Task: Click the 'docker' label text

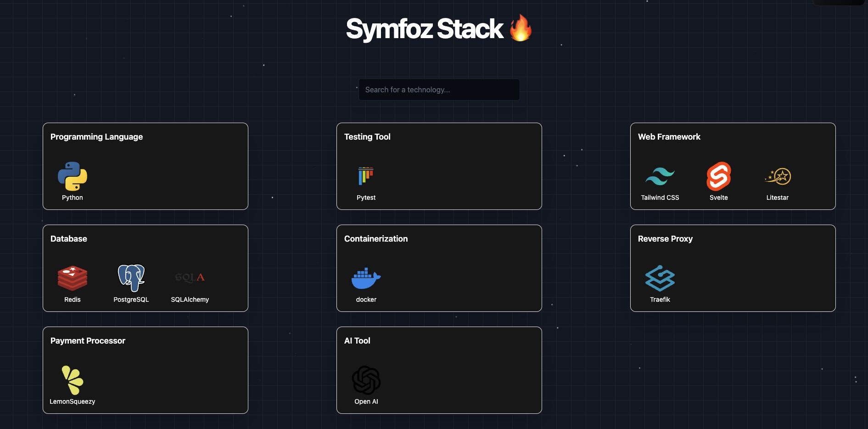Action: (x=366, y=299)
